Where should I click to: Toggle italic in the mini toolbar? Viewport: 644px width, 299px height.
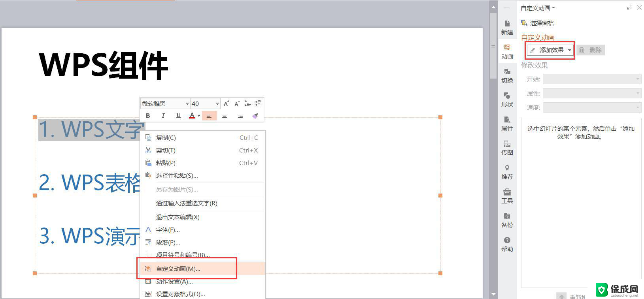163,116
